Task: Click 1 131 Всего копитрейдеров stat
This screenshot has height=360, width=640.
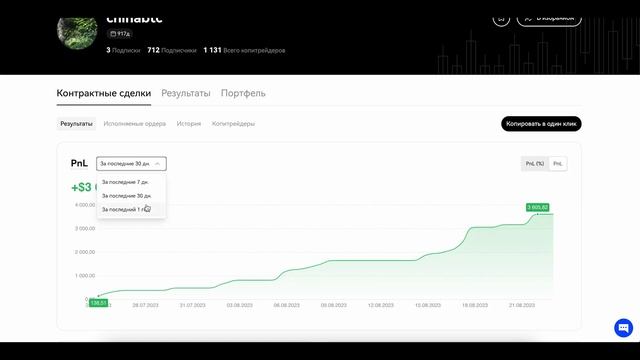Action: click(x=244, y=50)
